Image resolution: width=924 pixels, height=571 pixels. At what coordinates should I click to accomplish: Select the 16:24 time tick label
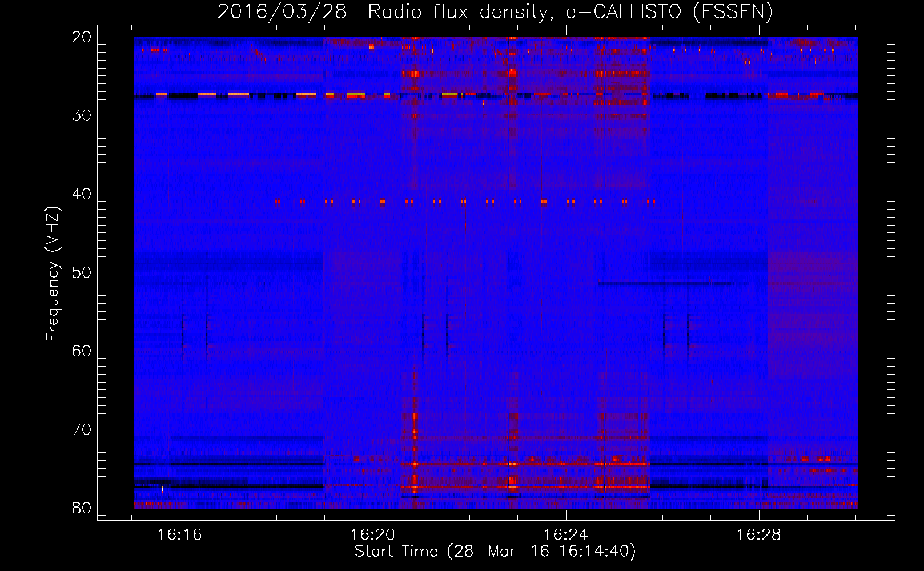(566, 535)
